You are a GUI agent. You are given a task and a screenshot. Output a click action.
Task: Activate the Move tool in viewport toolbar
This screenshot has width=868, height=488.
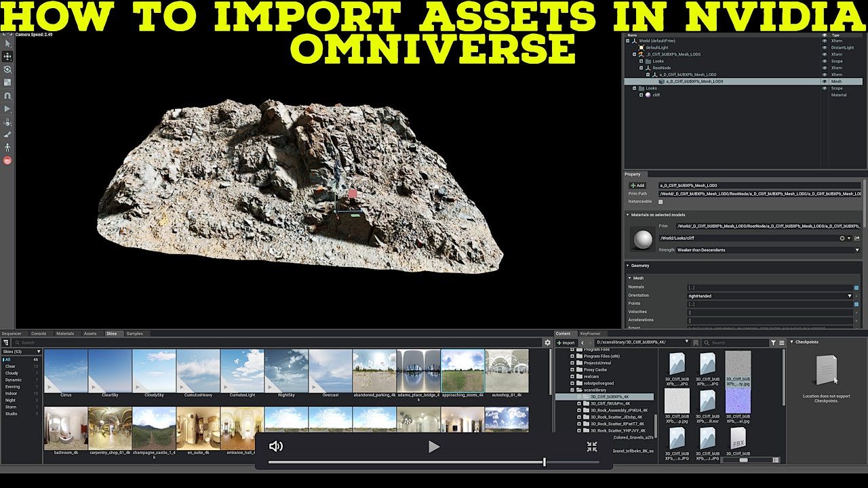coord(7,56)
